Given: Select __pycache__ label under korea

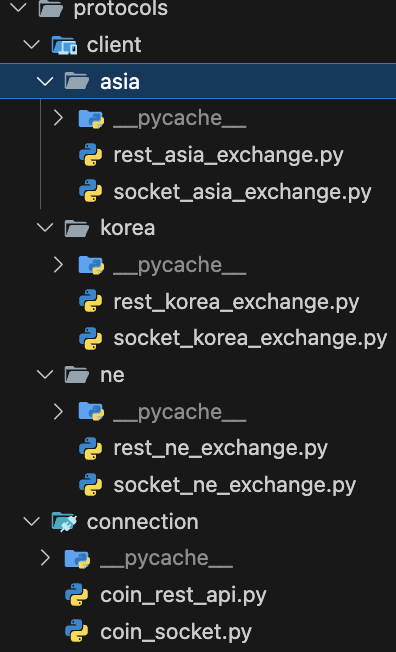Looking at the screenshot, I should click(180, 266).
